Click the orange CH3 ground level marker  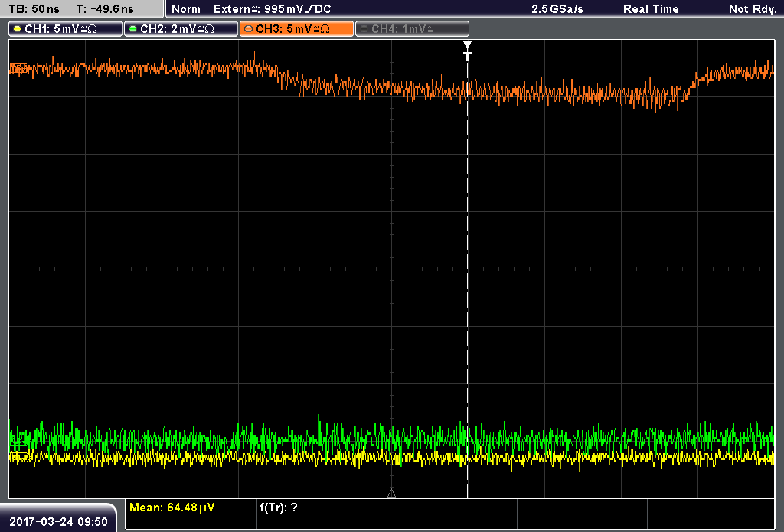pos(18,68)
